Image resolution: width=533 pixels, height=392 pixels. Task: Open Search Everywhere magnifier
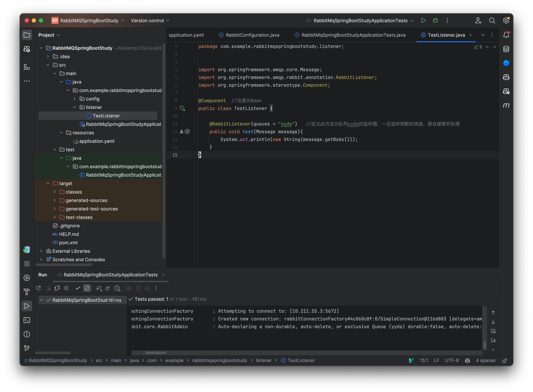[x=492, y=21]
